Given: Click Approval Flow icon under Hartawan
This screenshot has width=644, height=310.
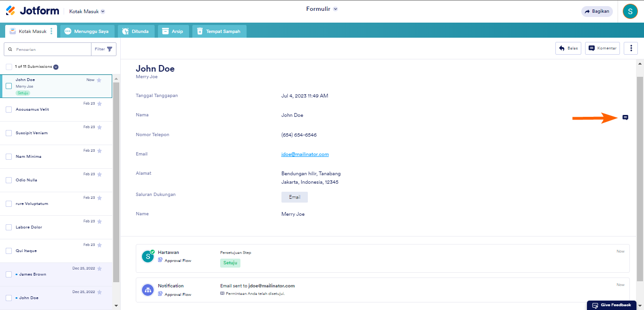Looking at the screenshot, I should coord(160,260).
